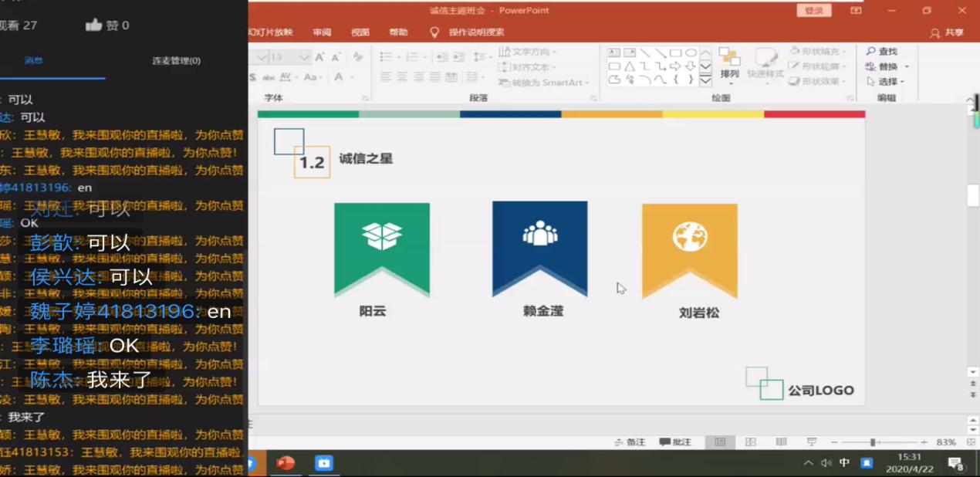Click the increase font size icon
This screenshot has width=980, height=477.
coord(319,57)
